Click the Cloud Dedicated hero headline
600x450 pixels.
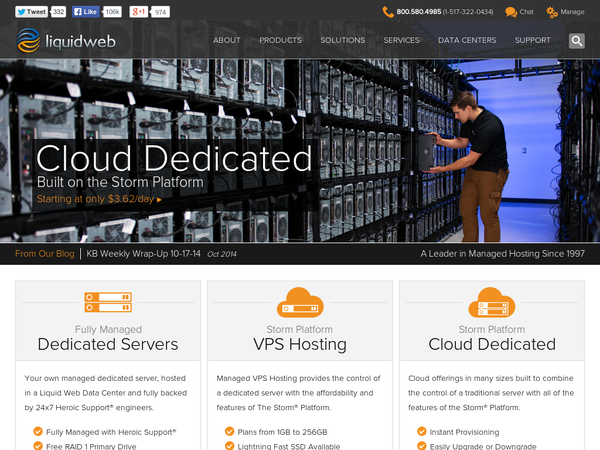(174, 158)
